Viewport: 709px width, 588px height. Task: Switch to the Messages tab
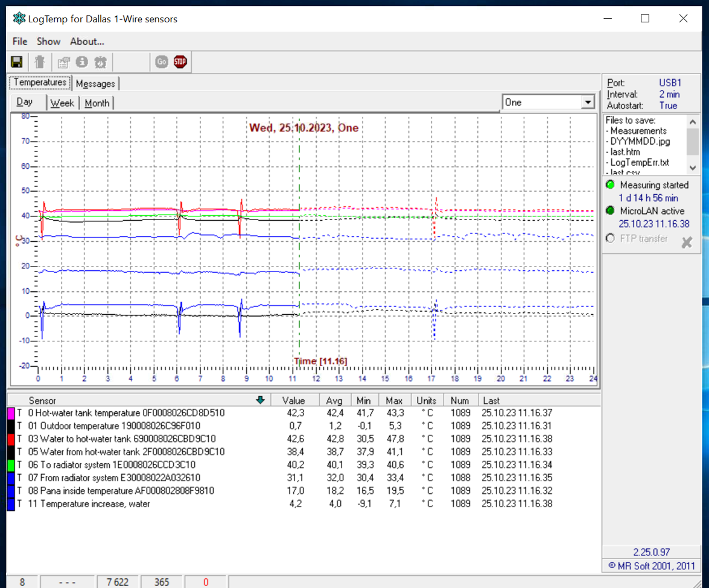(95, 84)
